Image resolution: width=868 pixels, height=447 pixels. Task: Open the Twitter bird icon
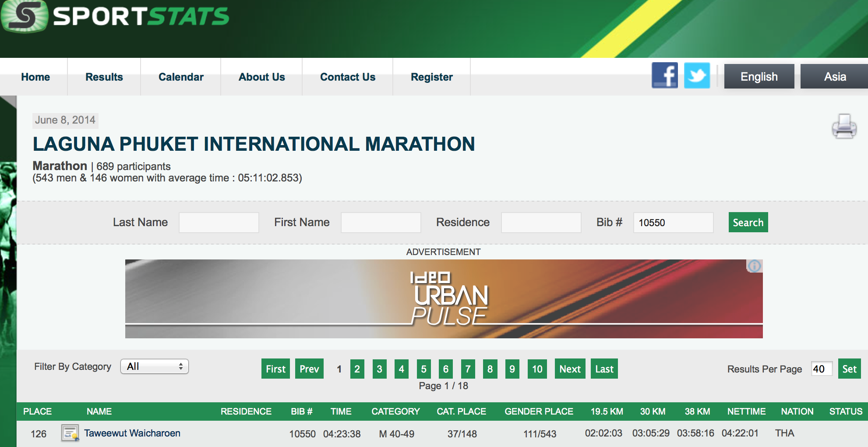click(x=697, y=75)
